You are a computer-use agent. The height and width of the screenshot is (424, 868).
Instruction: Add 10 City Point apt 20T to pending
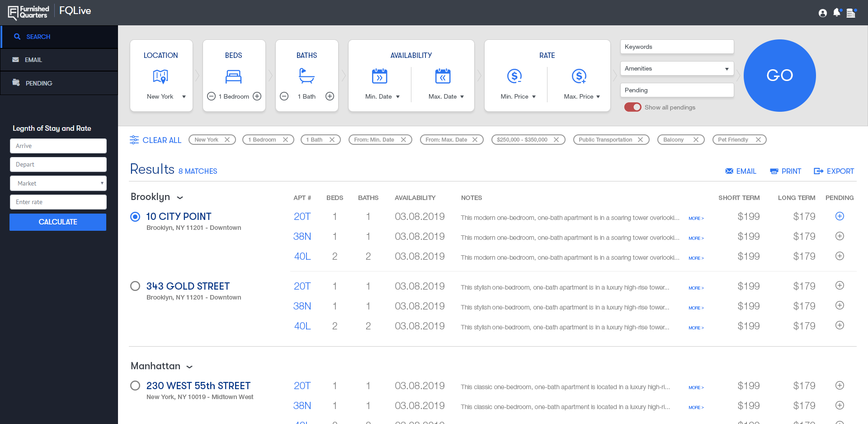pyautogui.click(x=840, y=216)
